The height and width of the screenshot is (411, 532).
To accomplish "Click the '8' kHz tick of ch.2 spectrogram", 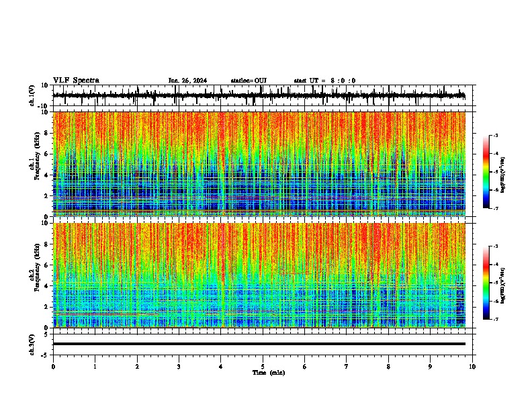I will (x=47, y=244).
